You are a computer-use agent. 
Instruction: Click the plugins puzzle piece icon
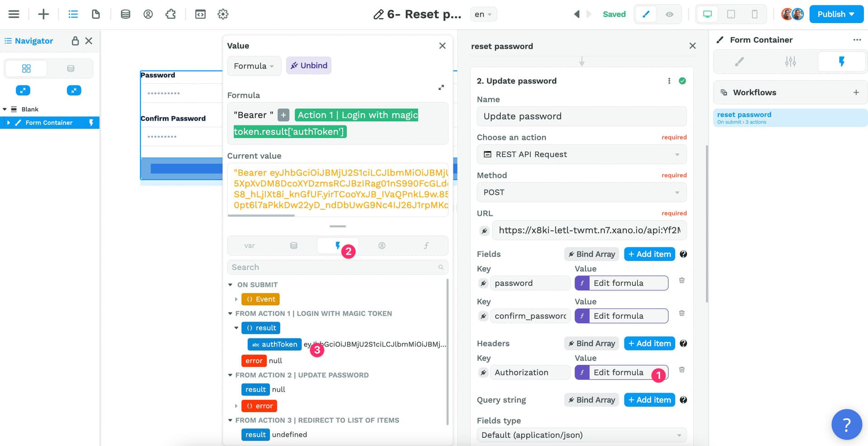tap(170, 14)
